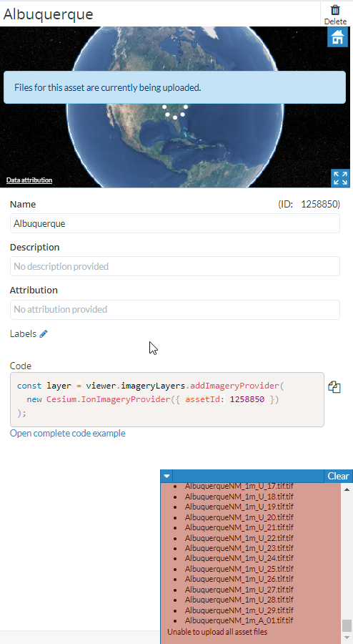Click the uploading files notification banner
Screen dimensions: 353x644
coord(175,87)
